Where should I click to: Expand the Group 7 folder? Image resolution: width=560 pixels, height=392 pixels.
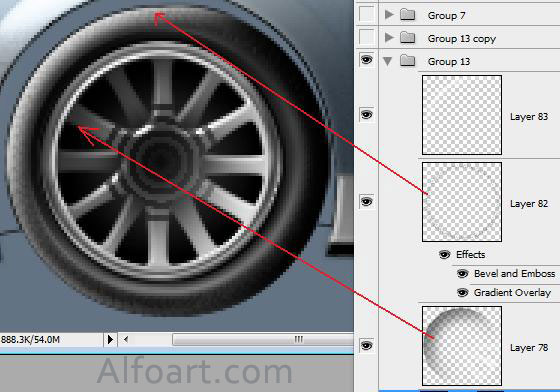tap(389, 15)
